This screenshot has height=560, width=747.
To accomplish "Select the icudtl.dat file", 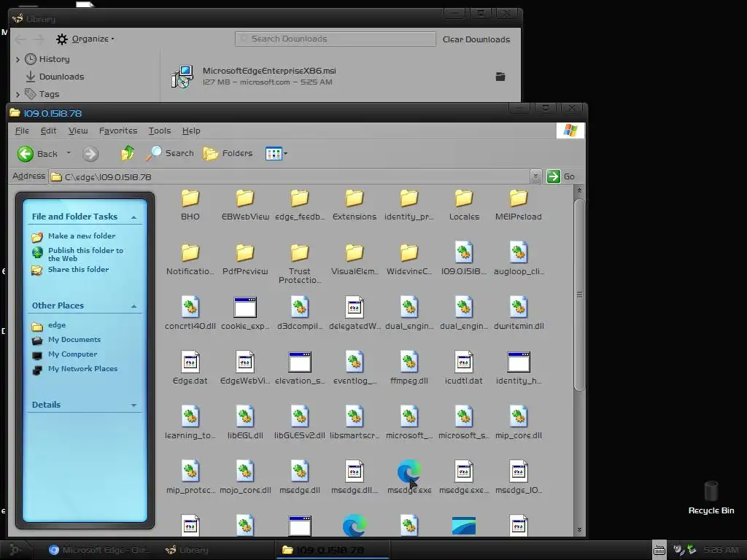I will pos(463,362).
